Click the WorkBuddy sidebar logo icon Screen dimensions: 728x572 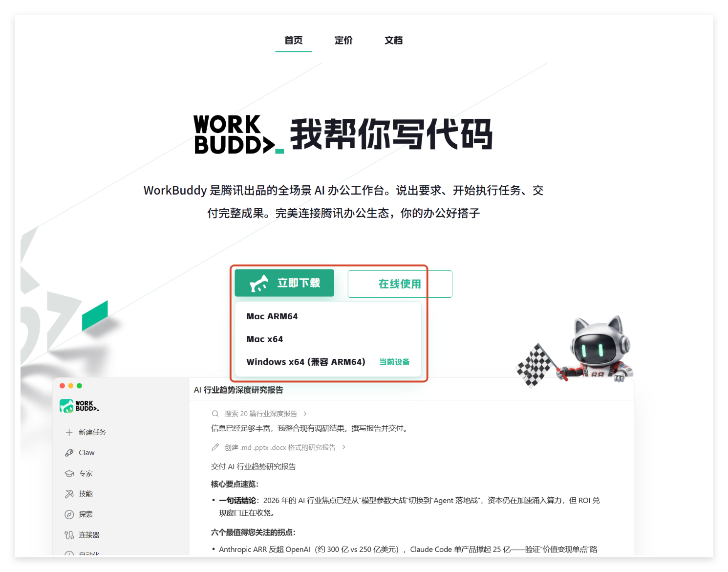coord(66,406)
